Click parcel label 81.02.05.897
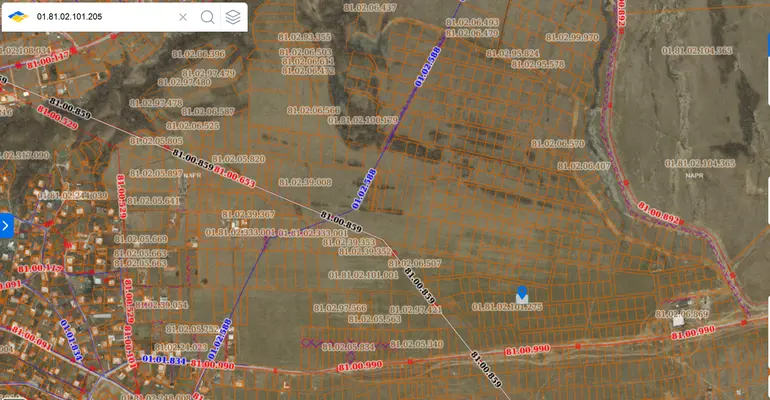This screenshot has width=770, height=400. click(156, 173)
